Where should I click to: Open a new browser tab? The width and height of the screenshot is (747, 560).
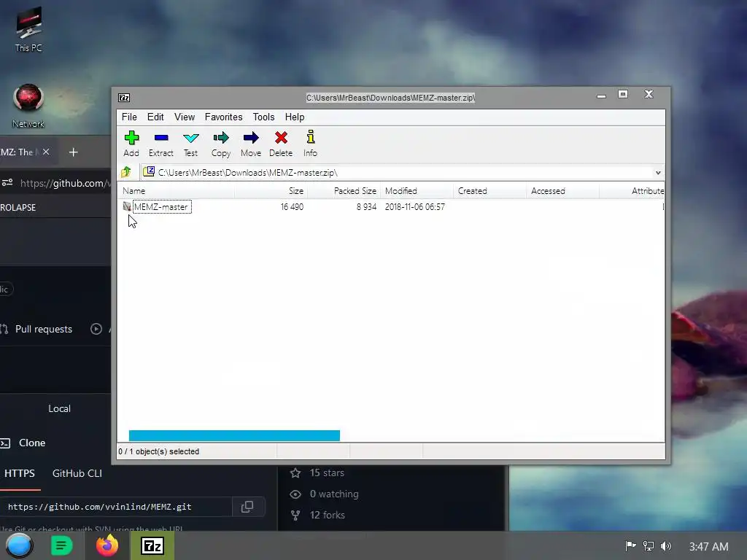tap(73, 152)
